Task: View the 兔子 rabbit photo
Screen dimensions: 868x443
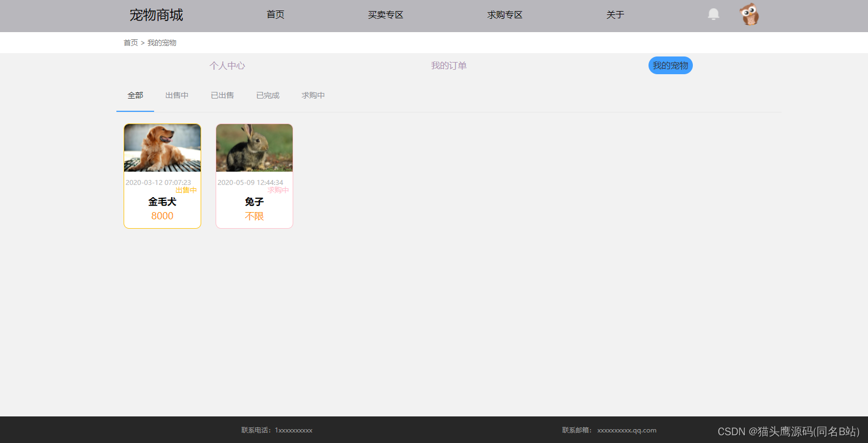Action: coord(254,148)
